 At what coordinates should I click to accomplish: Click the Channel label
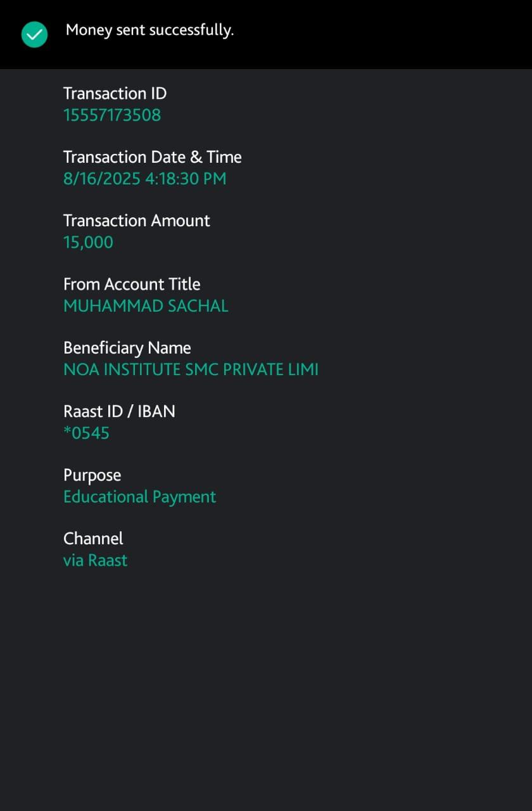click(93, 539)
